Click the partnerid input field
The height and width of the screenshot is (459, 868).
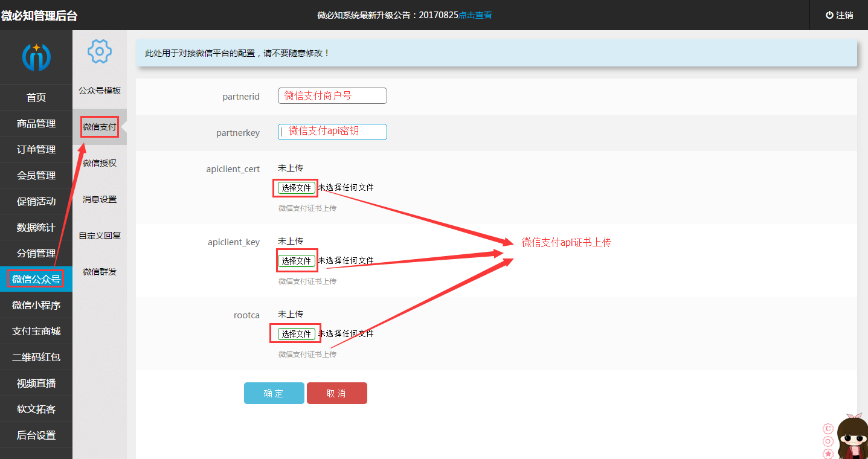[332, 95]
